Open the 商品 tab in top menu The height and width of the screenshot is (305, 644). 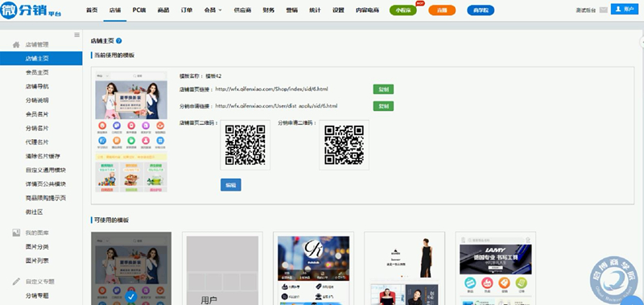click(x=163, y=10)
